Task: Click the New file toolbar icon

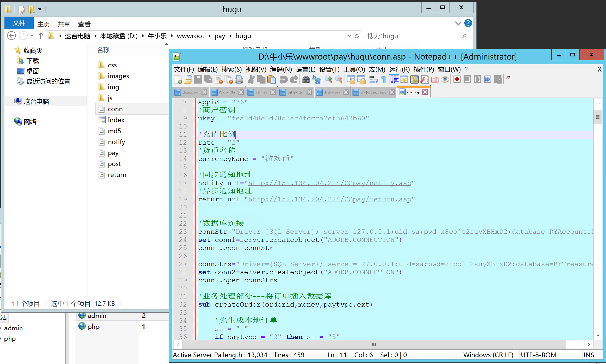Action: [178, 79]
